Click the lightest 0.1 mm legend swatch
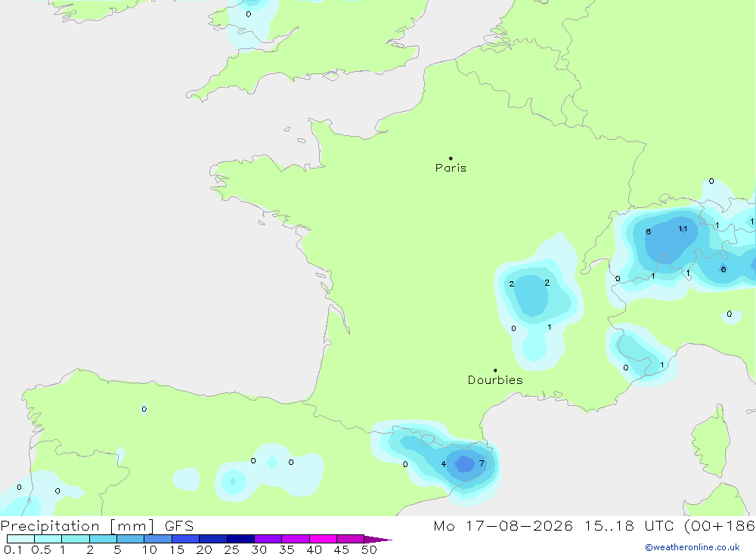 (x=20, y=539)
